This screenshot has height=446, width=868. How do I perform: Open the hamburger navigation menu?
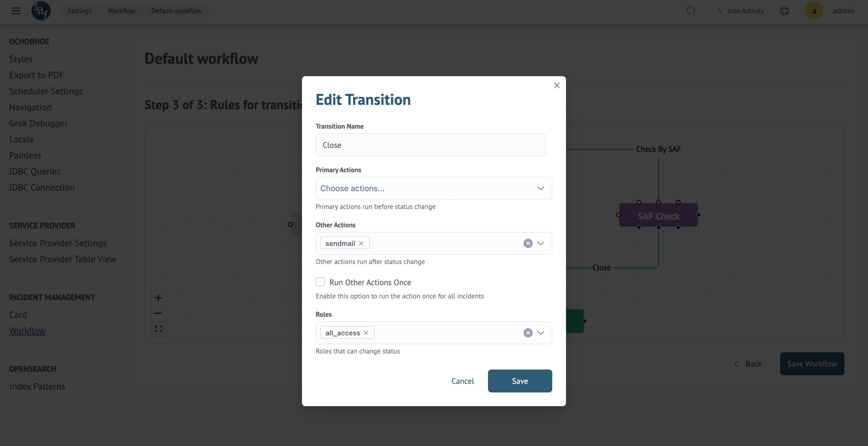(16, 11)
